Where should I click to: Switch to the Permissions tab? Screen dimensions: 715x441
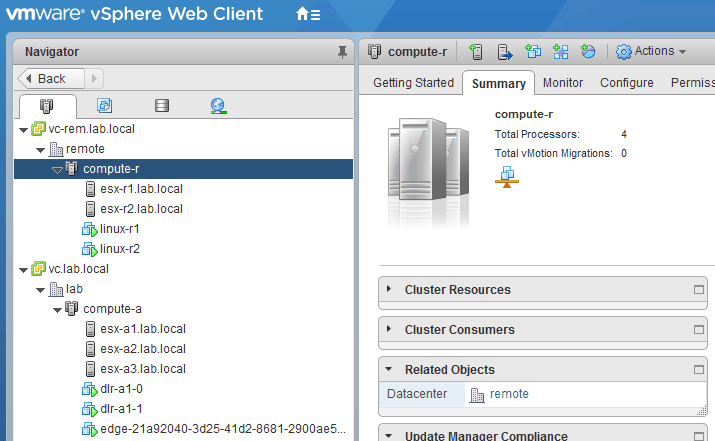pos(692,83)
